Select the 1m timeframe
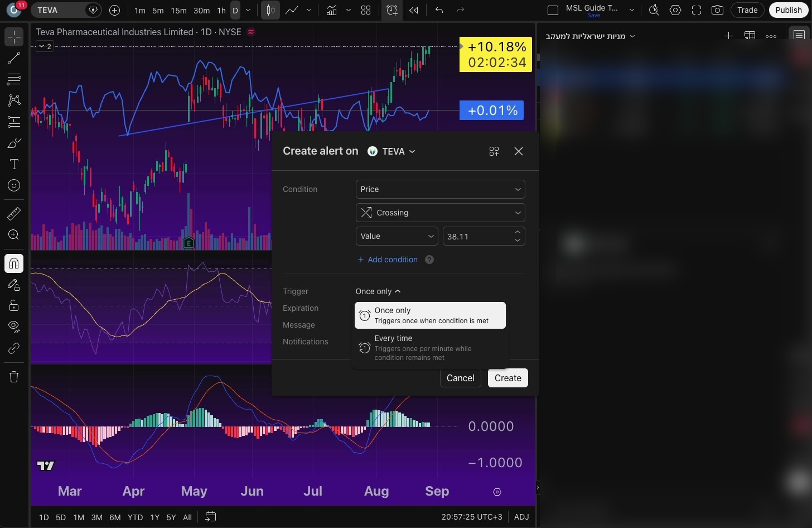 point(140,10)
